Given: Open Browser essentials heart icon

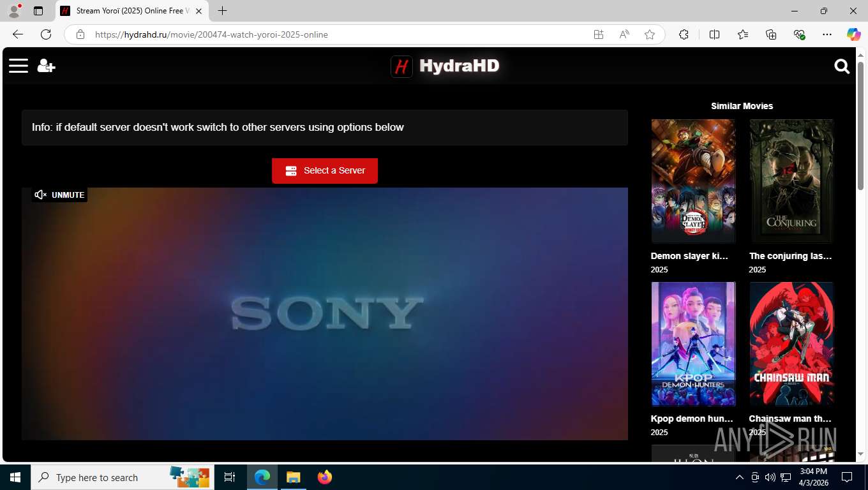Looking at the screenshot, I should click(799, 34).
